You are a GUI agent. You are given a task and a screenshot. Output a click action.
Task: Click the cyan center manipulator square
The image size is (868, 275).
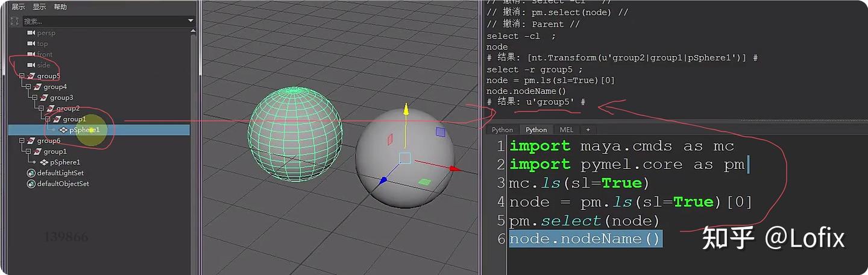pyautogui.click(x=405, y=158)
